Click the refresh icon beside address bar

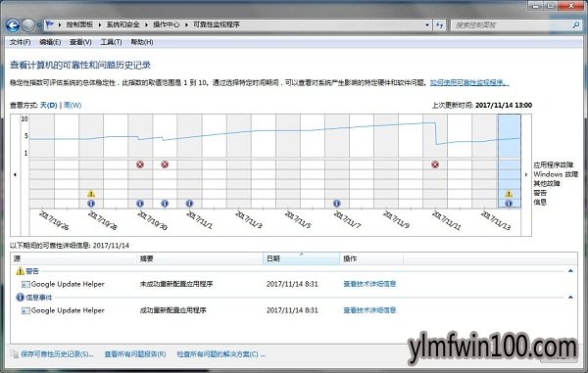(x=439, y=25)
